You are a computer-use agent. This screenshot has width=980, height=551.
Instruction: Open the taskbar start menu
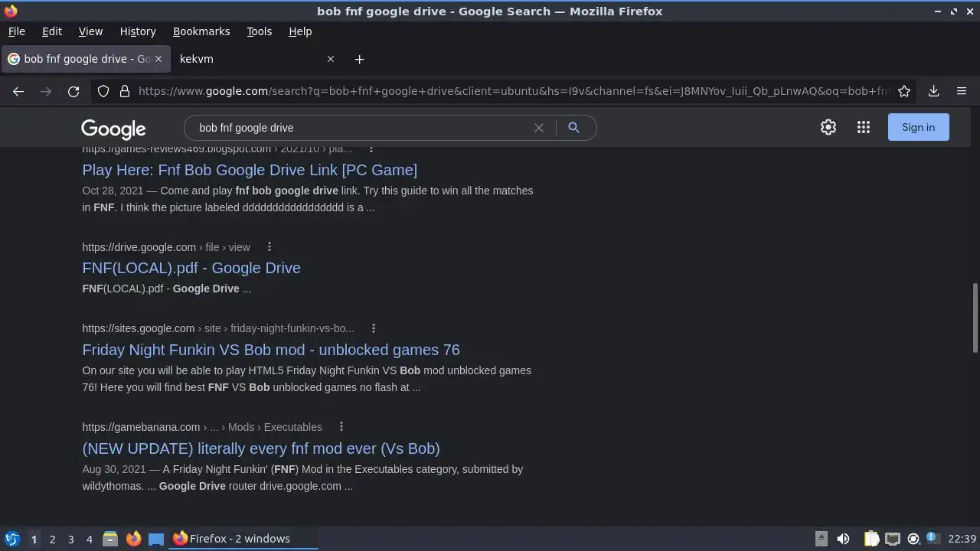[11, 539]
